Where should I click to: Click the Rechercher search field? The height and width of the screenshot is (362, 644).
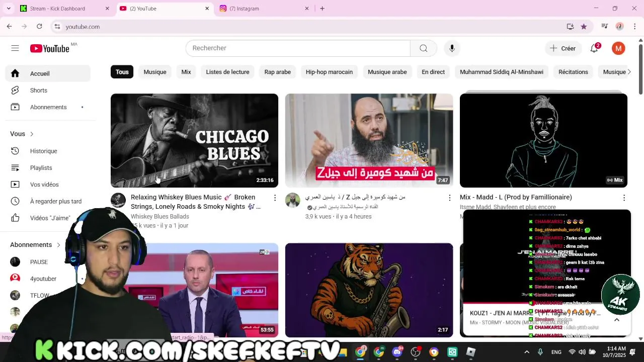point(298,48)
